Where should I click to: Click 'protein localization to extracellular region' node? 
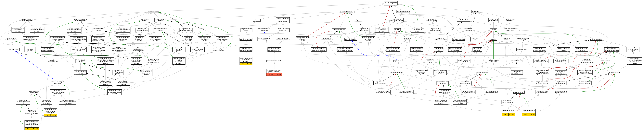[633, 49]
